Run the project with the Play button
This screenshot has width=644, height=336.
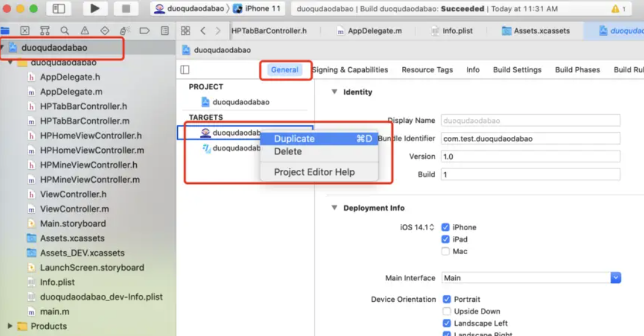pyautogui.click(x=95, y=8)
